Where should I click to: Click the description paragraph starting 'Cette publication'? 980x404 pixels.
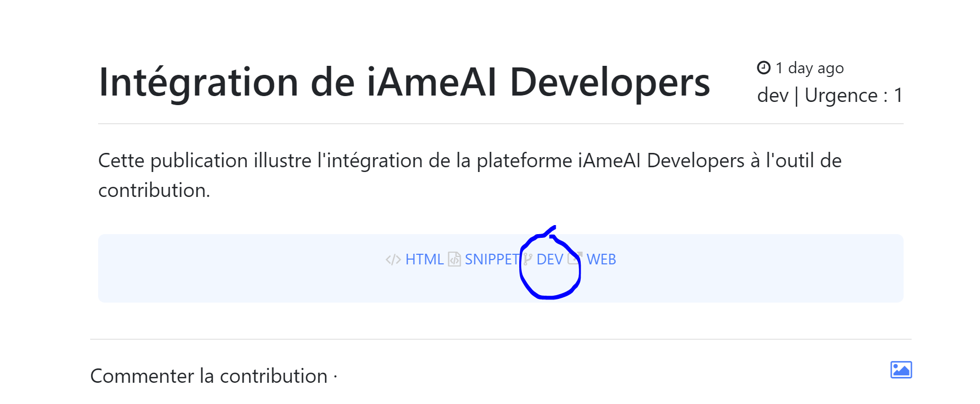point(470,175)
